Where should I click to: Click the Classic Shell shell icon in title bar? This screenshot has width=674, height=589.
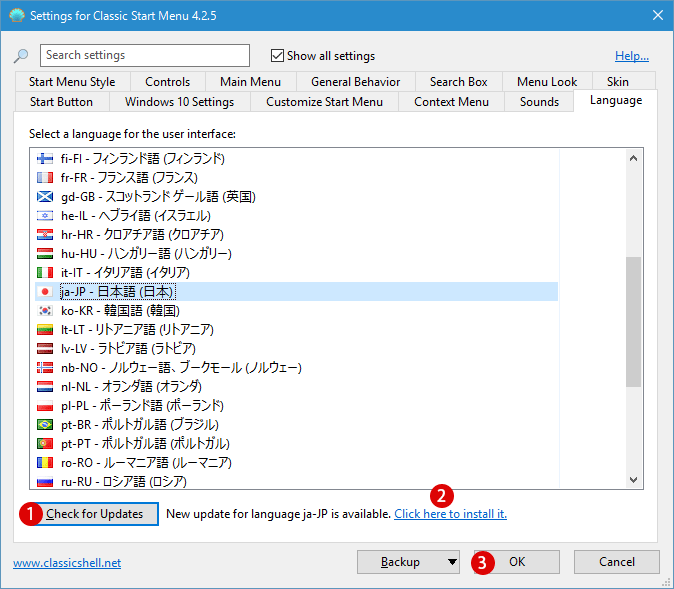click(17, 15)
